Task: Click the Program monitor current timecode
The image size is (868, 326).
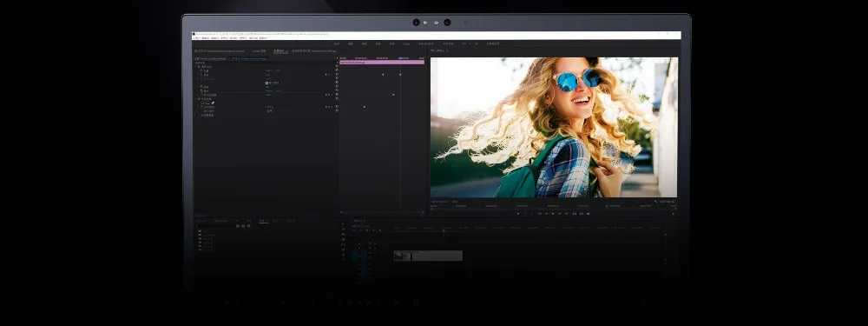Action: click(439, 202)
